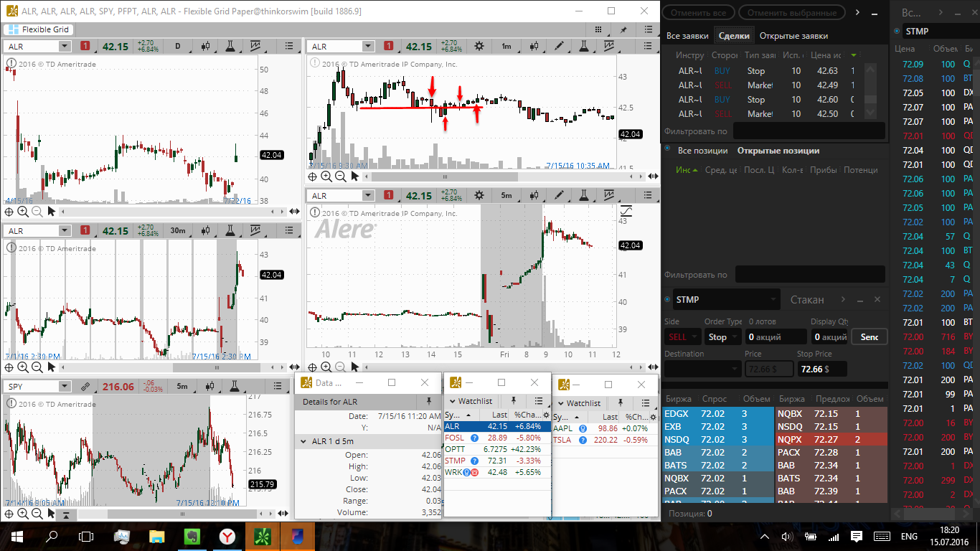Viewport: 980px width, 551px height.
Task: Zoom out on the 1m ALR chart
Action: [x=341, y=176]
